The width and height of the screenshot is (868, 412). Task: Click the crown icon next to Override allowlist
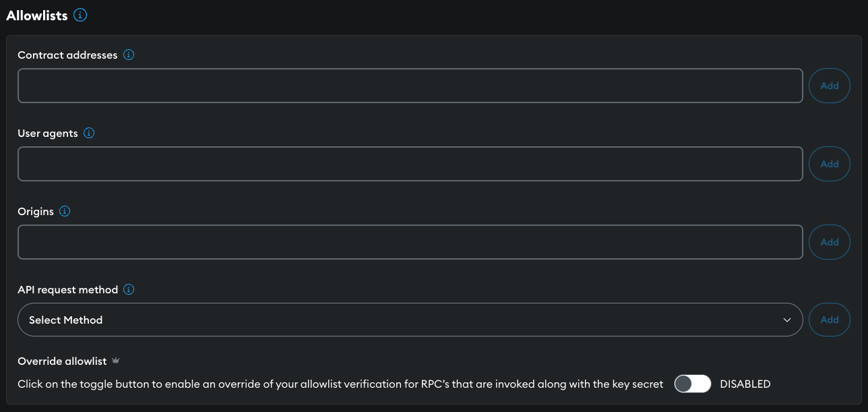[116, 361]
